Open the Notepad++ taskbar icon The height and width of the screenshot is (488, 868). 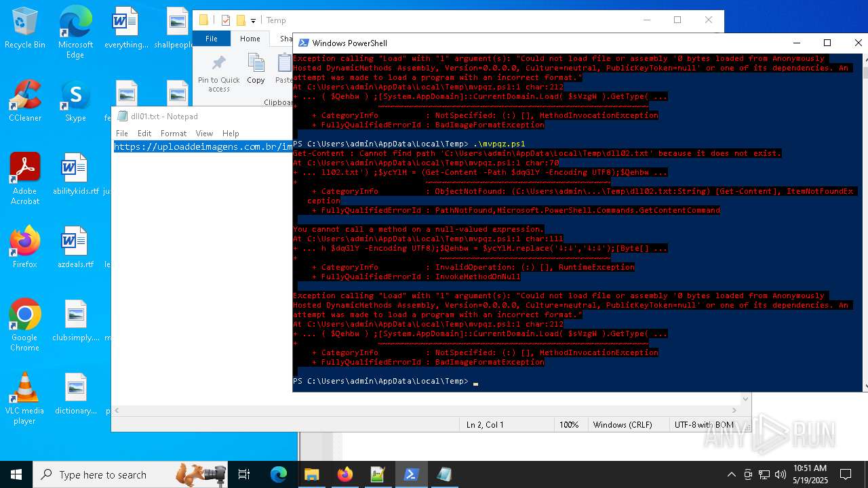click(378, 474)
